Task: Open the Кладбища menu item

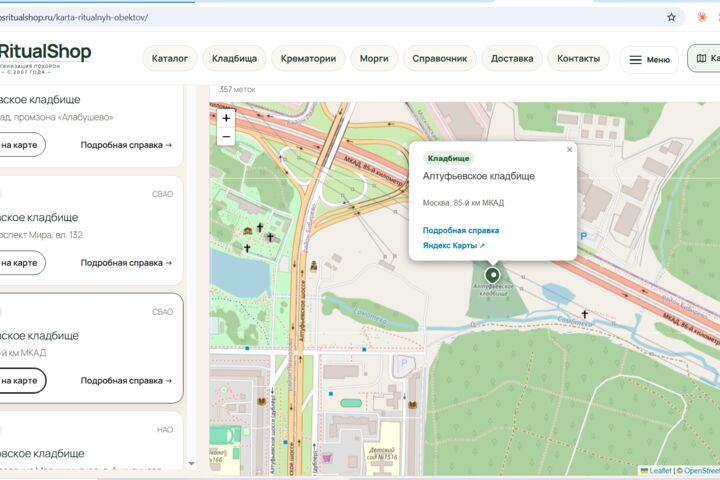Action: coord(234,58)
